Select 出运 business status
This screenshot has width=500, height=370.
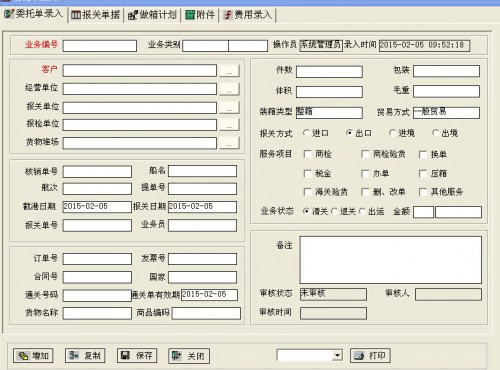click(363, 211)
